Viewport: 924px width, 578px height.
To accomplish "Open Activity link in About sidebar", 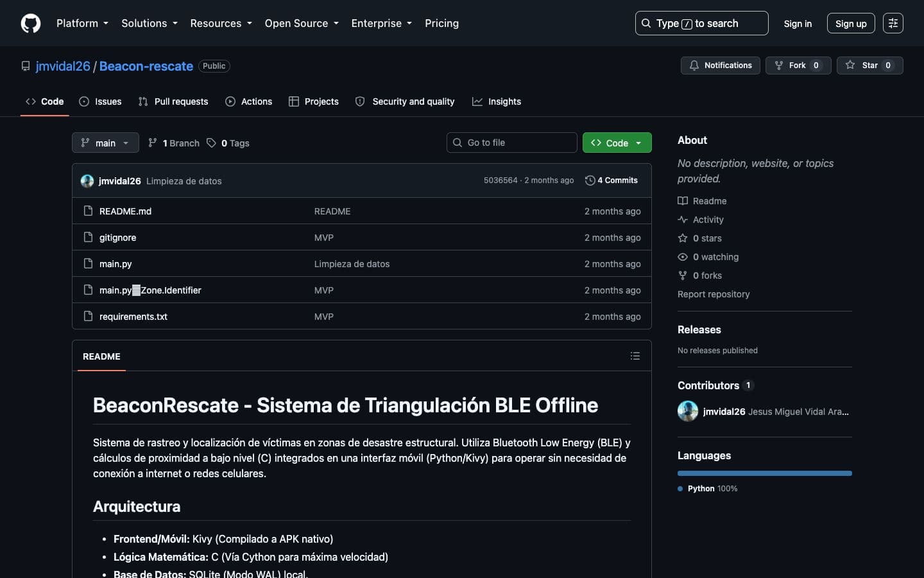I will point(701,220).
